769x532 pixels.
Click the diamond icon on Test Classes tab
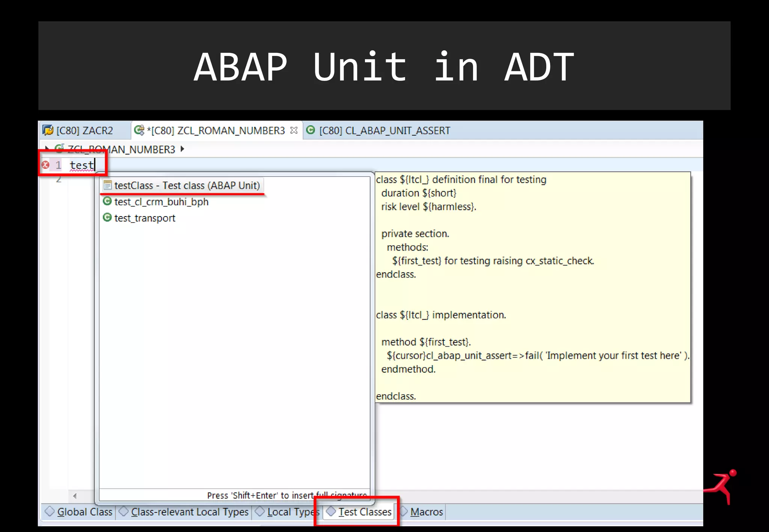click(331, 511)
